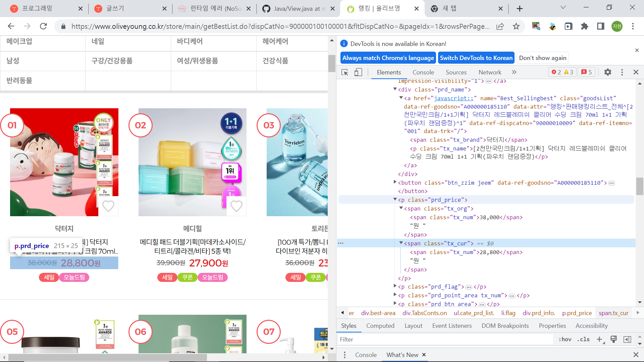Viewport: 644px width, 362px height.
Task: Collapse the span class tx_cur node
Action: [x=401, y=243]
